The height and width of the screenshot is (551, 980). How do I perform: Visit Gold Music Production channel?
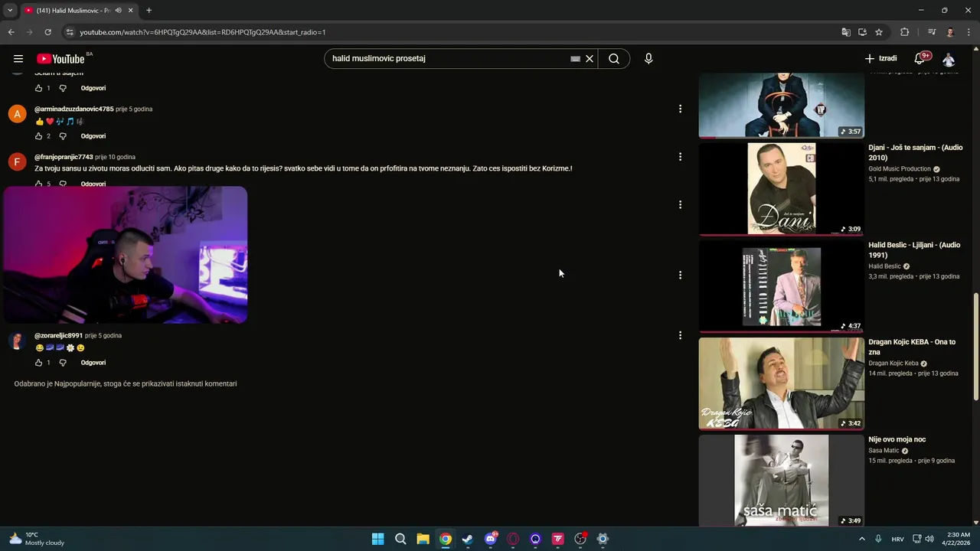[900, 169]
